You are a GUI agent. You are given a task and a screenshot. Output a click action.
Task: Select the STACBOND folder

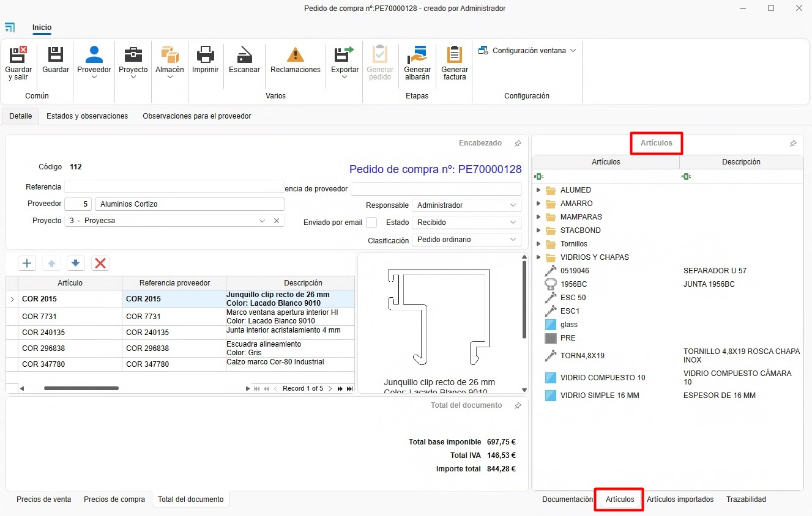point(580,230)
